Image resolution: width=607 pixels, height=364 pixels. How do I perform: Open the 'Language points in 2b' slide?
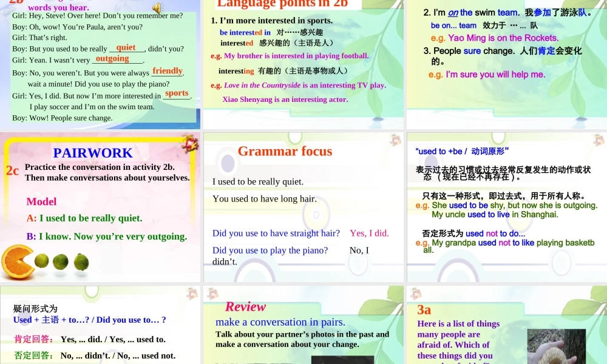point(303,64)
